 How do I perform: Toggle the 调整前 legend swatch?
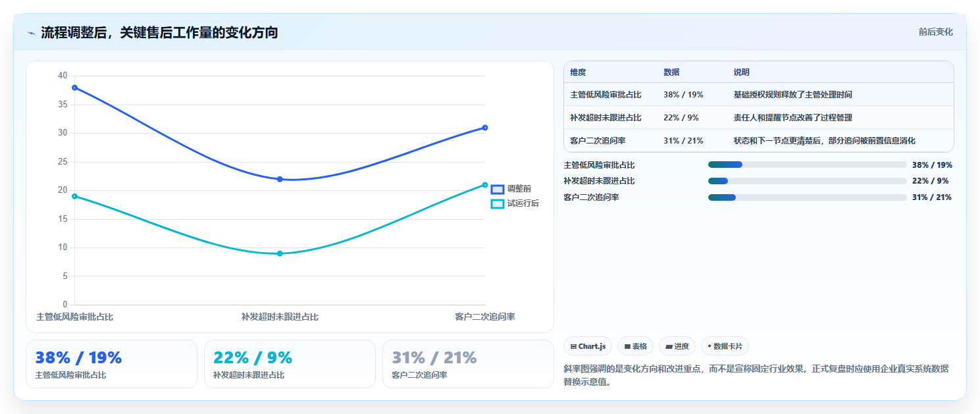[x=498, y=189]
